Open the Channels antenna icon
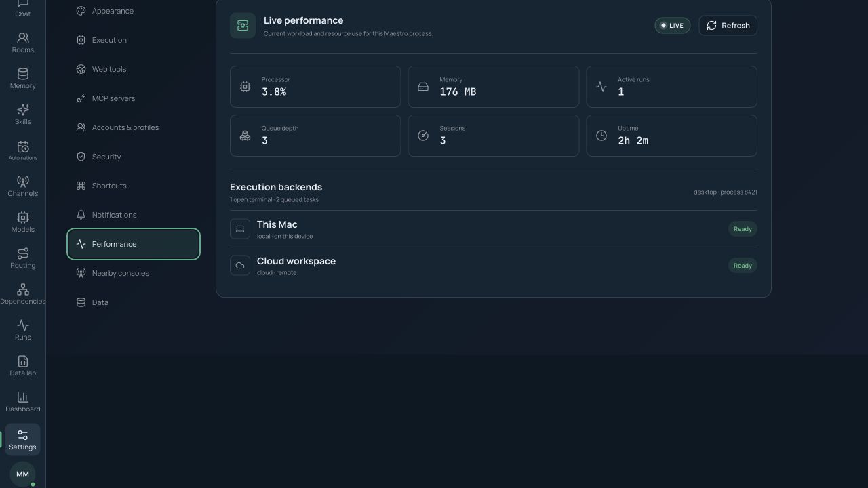Screen dimensions: 868x488 [x=22, y=182]
